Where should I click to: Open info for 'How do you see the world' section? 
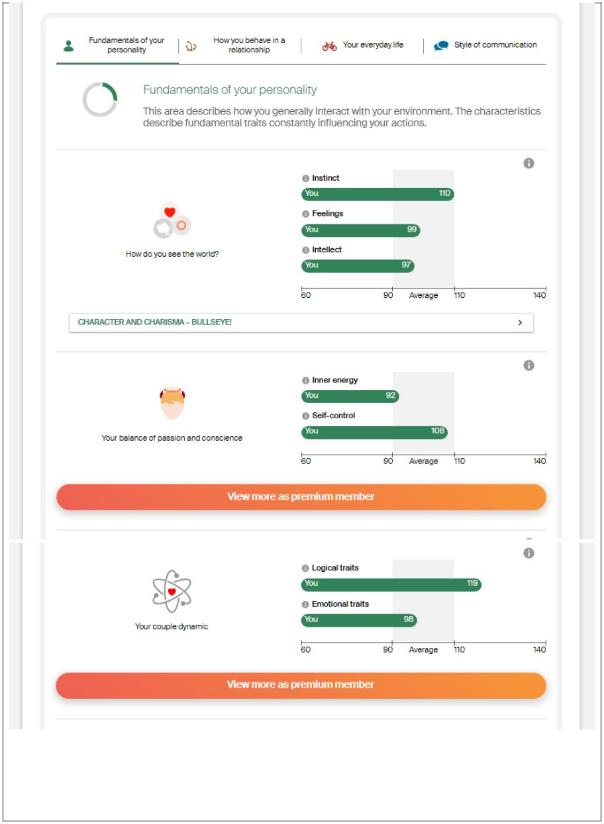[529, 163]
